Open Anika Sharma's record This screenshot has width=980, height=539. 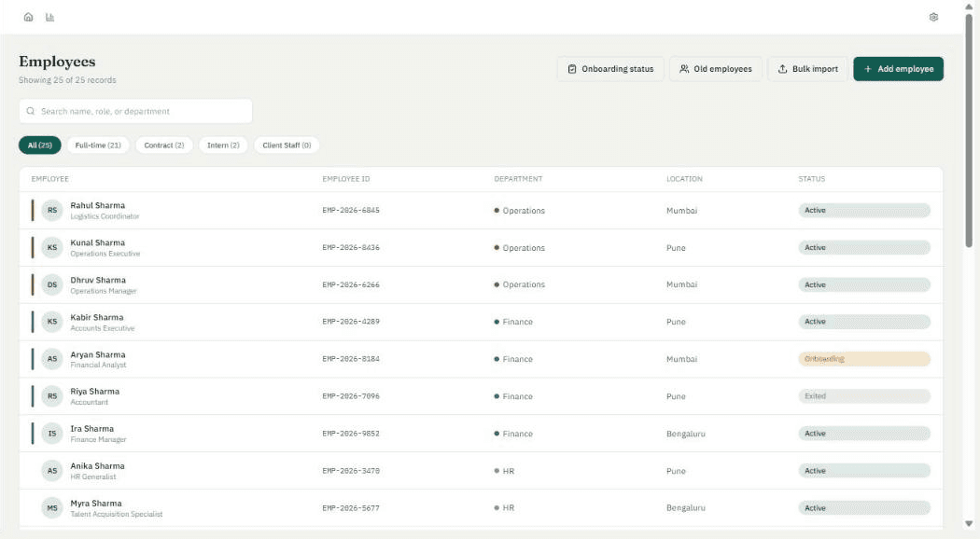481,471
